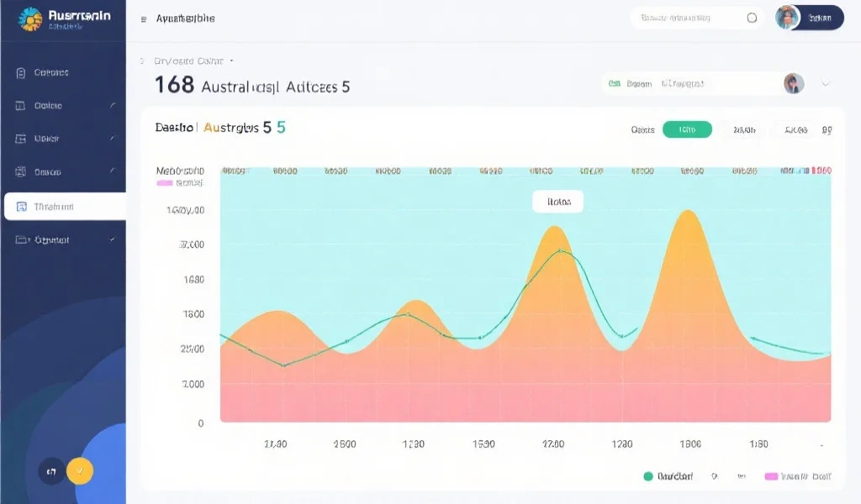The width and height of the screenshot is (861, 504).
Task: Click the green line data point at the central peak
Action: click(561, 250)
